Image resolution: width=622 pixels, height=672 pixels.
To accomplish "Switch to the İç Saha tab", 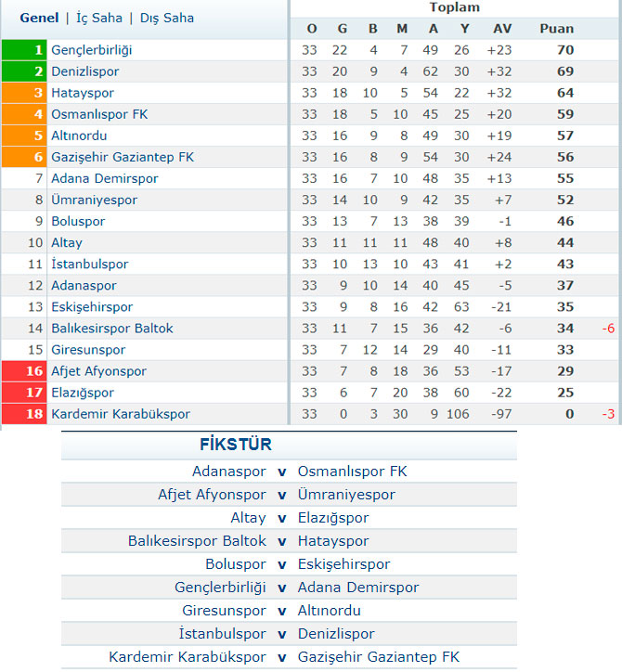I will point(99,19).
